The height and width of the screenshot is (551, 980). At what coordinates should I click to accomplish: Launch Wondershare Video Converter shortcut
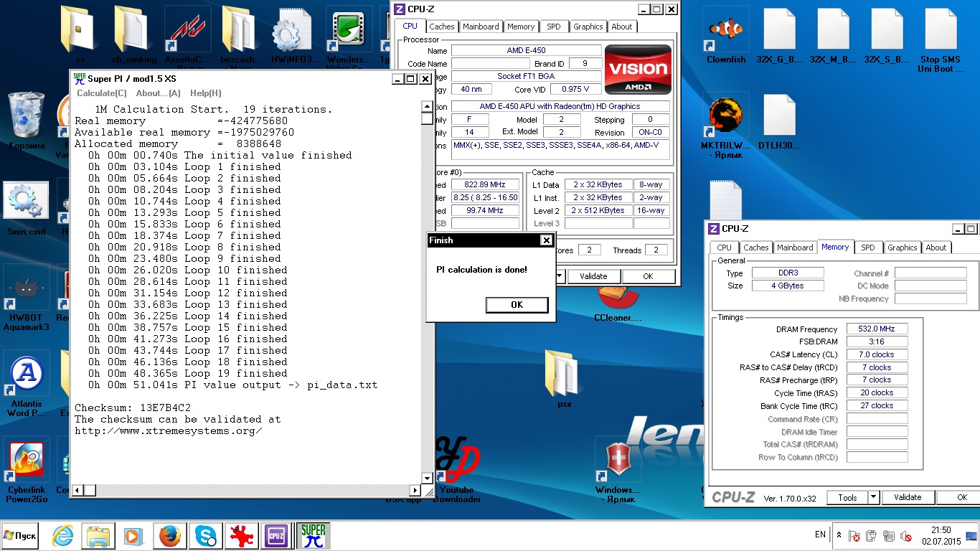click(349, 36)
